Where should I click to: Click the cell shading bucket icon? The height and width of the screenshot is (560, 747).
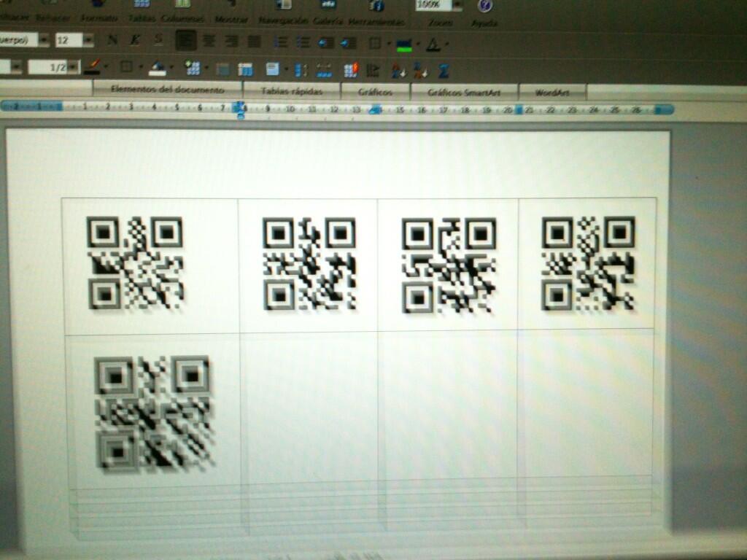(158, 69)
